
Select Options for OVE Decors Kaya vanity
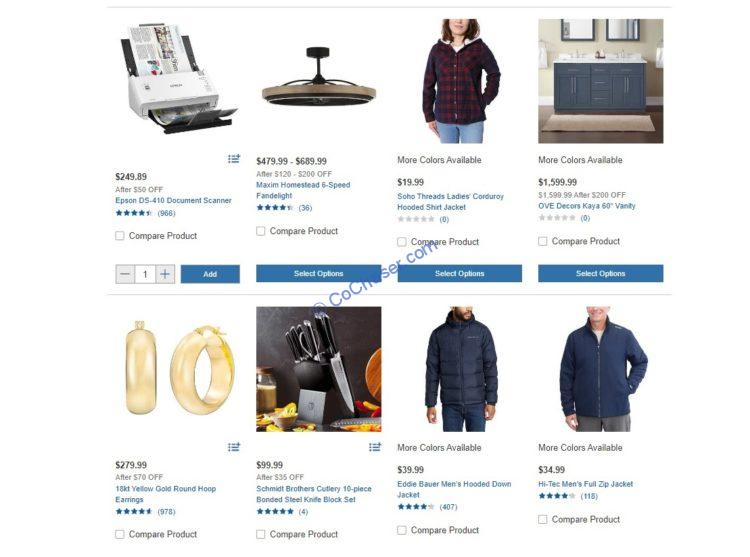click(x=601, y=273)
